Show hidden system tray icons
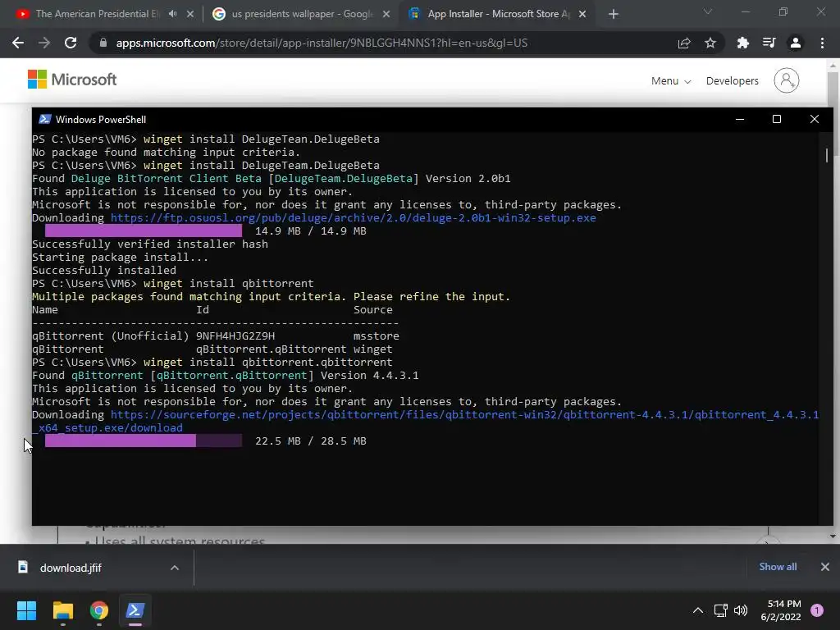This screenshot has height=630, width=840. (697, 610)
